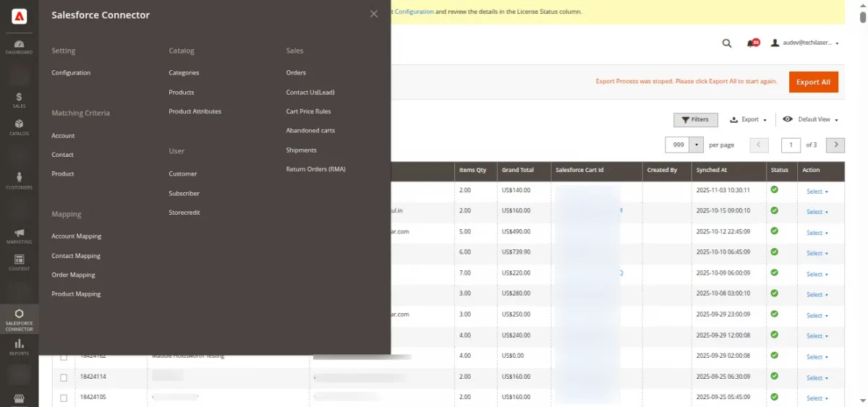The width and height of the screenshot is (868, 407).
Task: Open Select action for 2025-10-12 22:45:09 row
Action: pyautogui.click(x=817, y=233)
